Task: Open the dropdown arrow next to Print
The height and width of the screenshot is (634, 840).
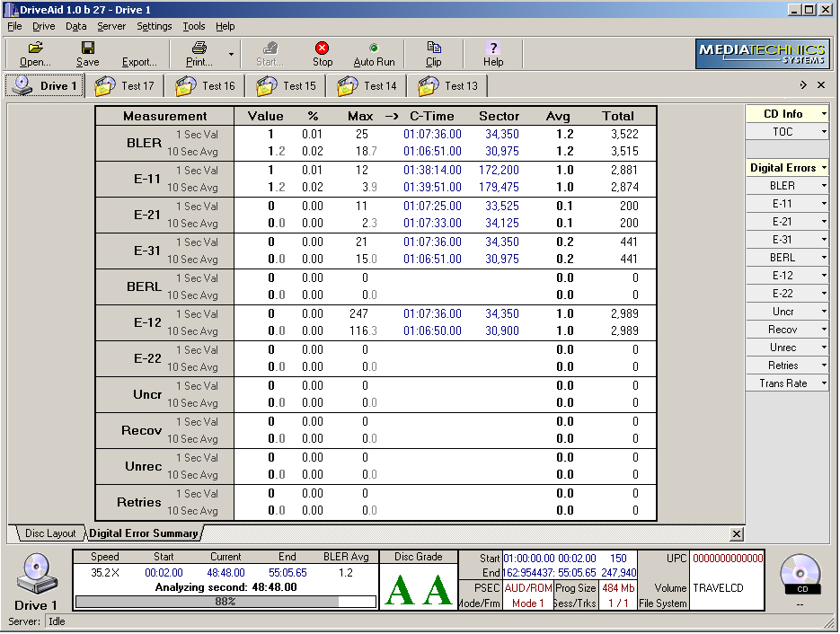Action: point(231,54)
